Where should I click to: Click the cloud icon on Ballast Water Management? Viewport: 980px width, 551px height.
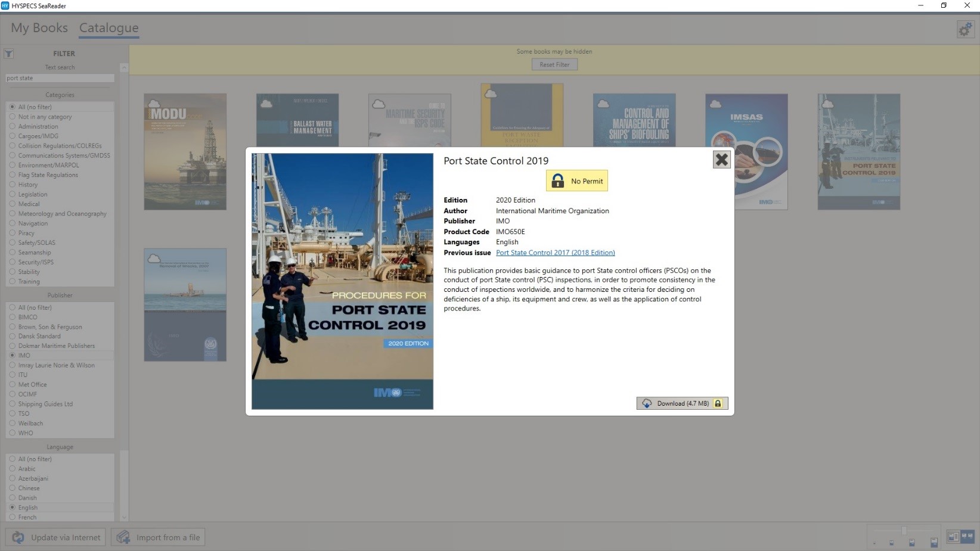click(266, 104)
